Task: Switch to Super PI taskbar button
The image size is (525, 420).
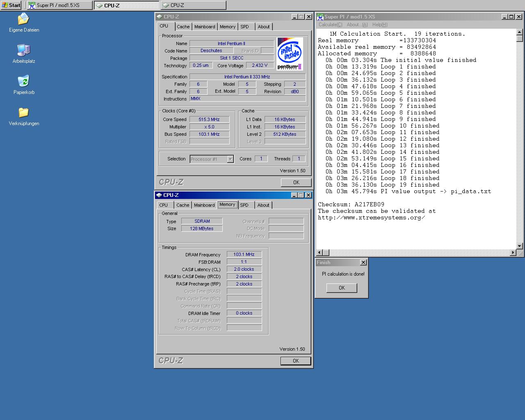Action: coord(60,5)
